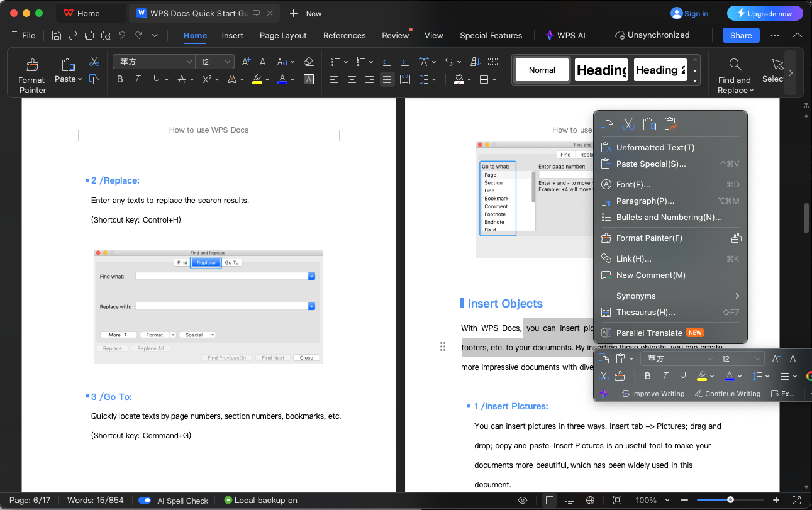Open the ribbon font name dropdown
The image size is (812, 510).
(189, 62)
